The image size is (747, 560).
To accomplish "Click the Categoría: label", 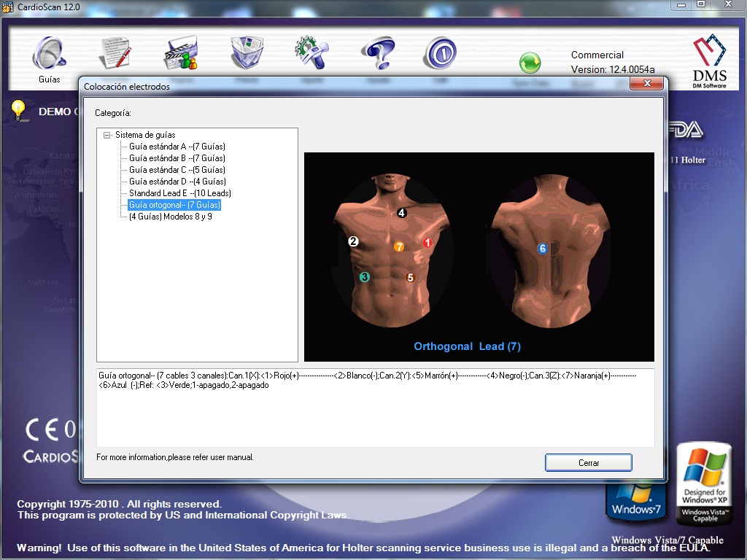I will coord(113,113).
